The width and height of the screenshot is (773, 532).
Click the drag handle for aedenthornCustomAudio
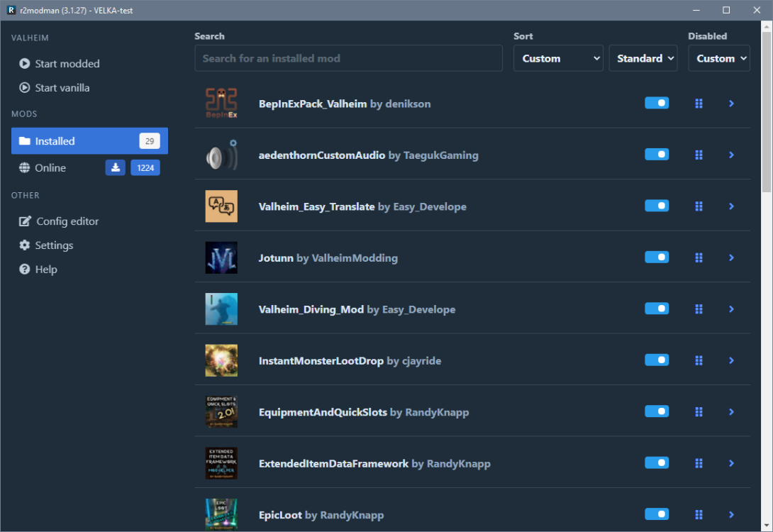699,155
